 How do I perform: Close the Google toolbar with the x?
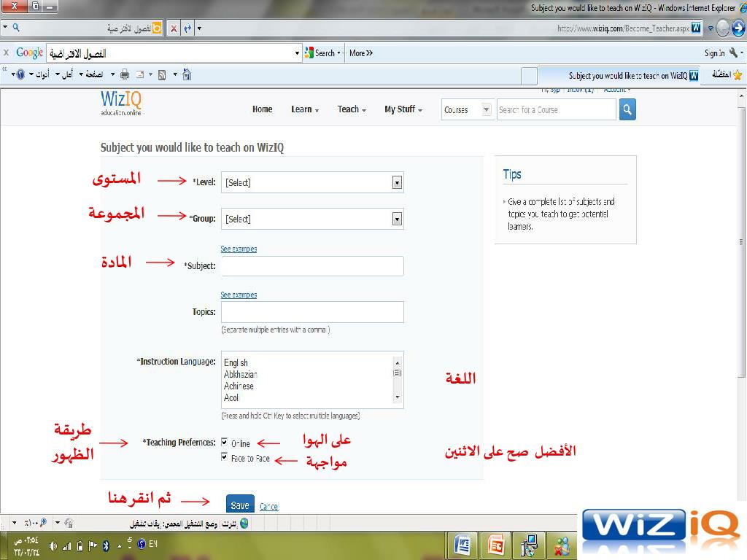pos(6,52)
